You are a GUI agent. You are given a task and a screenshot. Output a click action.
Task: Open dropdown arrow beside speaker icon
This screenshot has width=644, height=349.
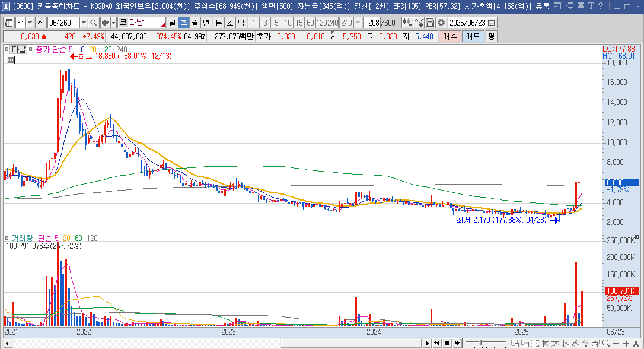(x=114, y=23)
